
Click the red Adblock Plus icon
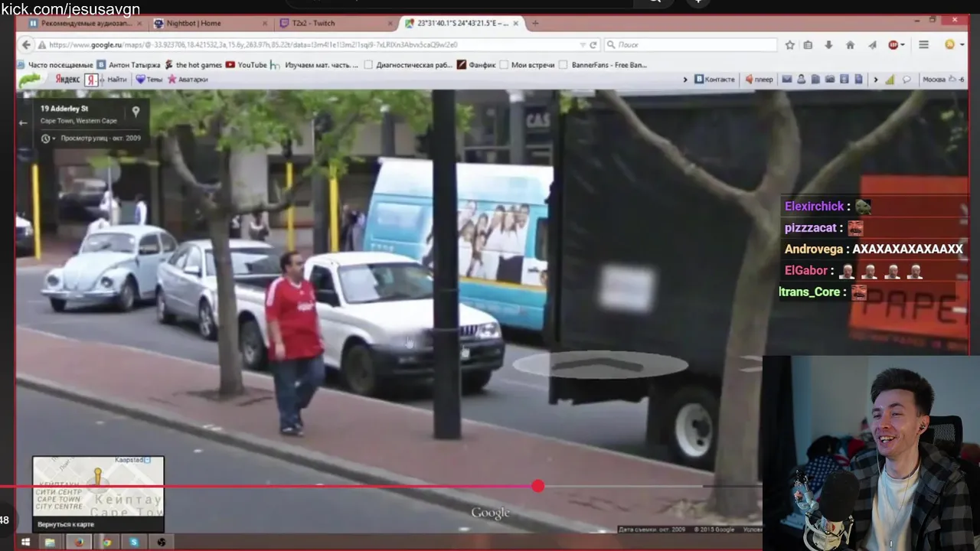(893, 45)
